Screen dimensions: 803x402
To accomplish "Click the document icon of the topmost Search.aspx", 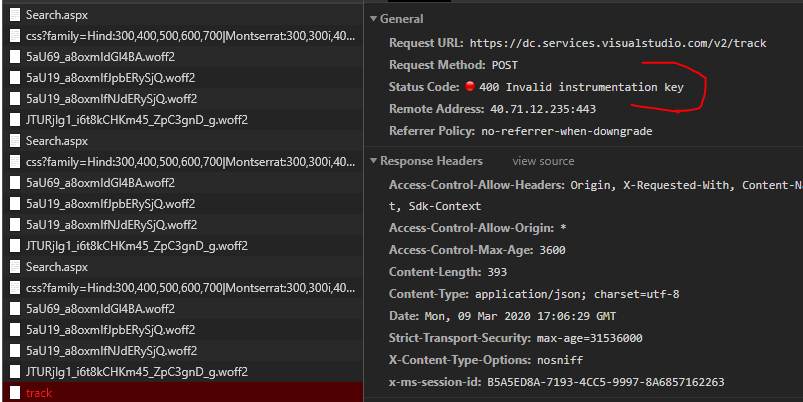I will pyautogui.click(x=15, y=15).
